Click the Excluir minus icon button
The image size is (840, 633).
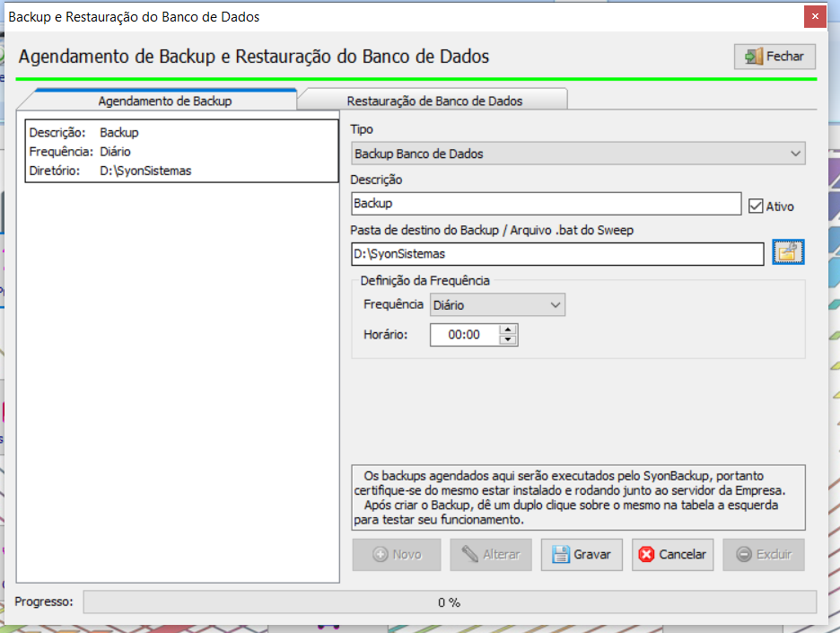click(743, 555)
